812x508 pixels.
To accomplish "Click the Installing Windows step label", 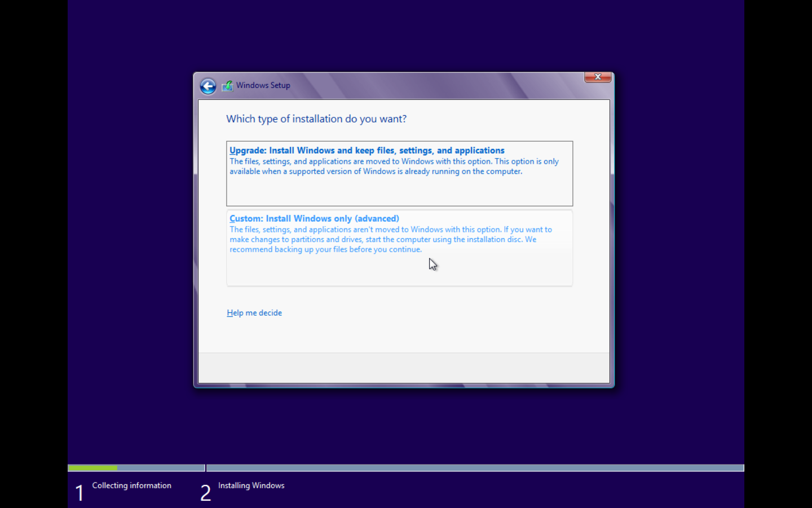I will pyautogui.click(x=251, y=485).
